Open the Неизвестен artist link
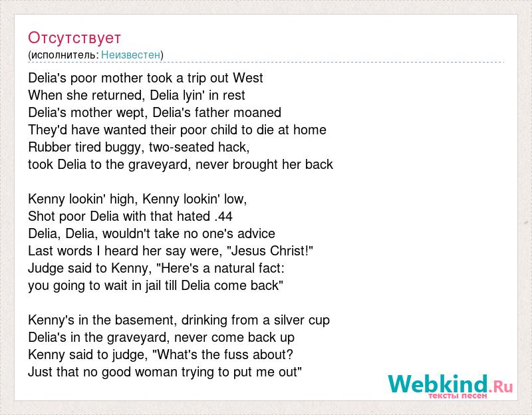The image size is (532, 415). pos(130,55)
